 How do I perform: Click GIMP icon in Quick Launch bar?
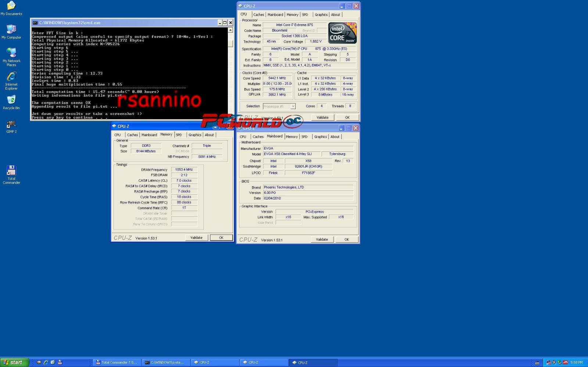39,362
